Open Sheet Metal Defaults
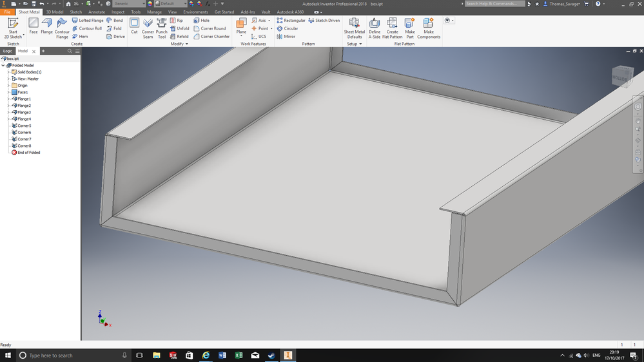This screenshot has height=362, width=644. [355, 28]
